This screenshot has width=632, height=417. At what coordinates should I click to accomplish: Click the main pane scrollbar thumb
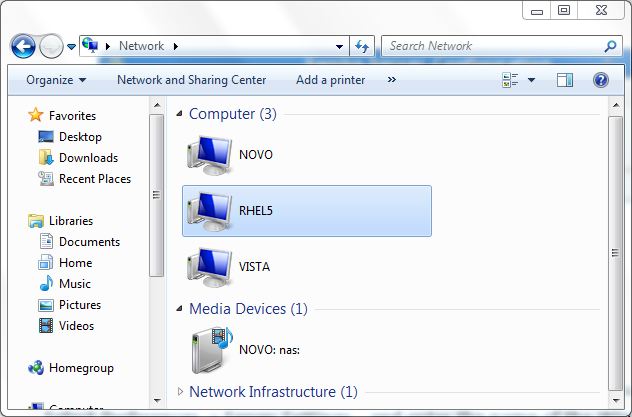(615, 253)
